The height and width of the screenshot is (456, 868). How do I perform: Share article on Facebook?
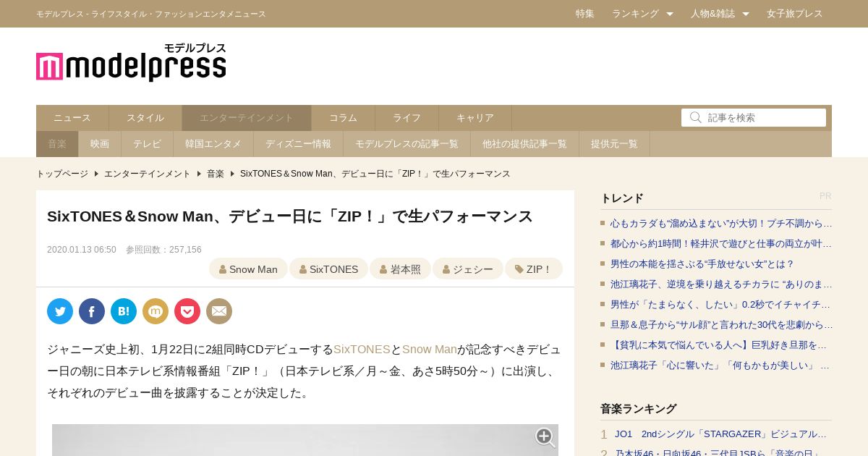(92, 311)
